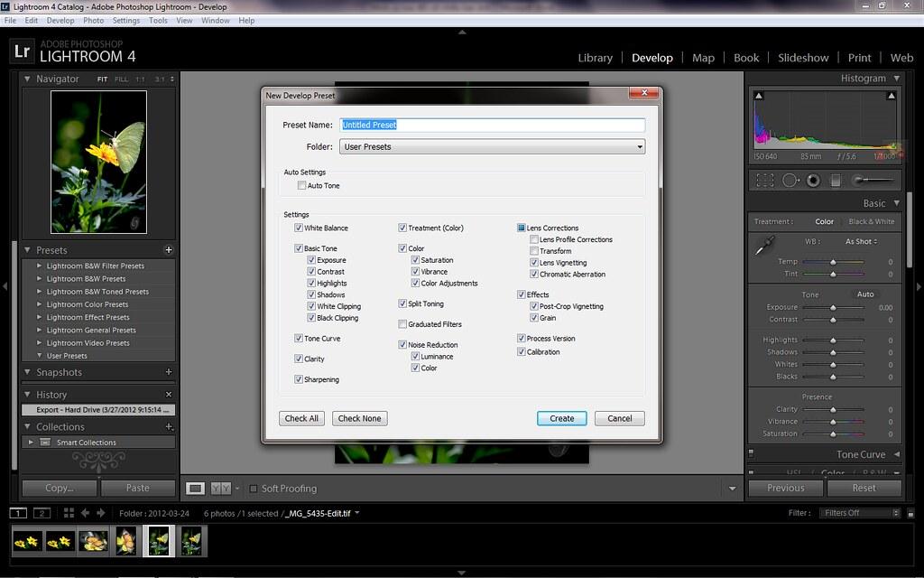Expand the Snapshots panel
Screen dimensions: 924x578
(x=27, y=371)
